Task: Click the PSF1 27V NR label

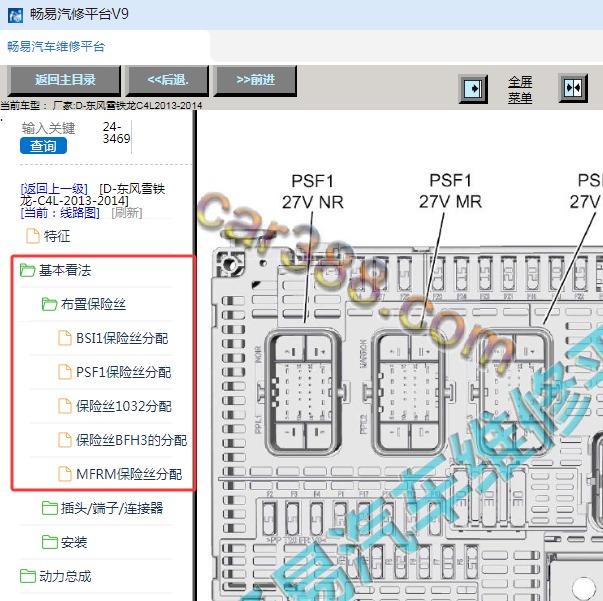Action: [313, 191]
